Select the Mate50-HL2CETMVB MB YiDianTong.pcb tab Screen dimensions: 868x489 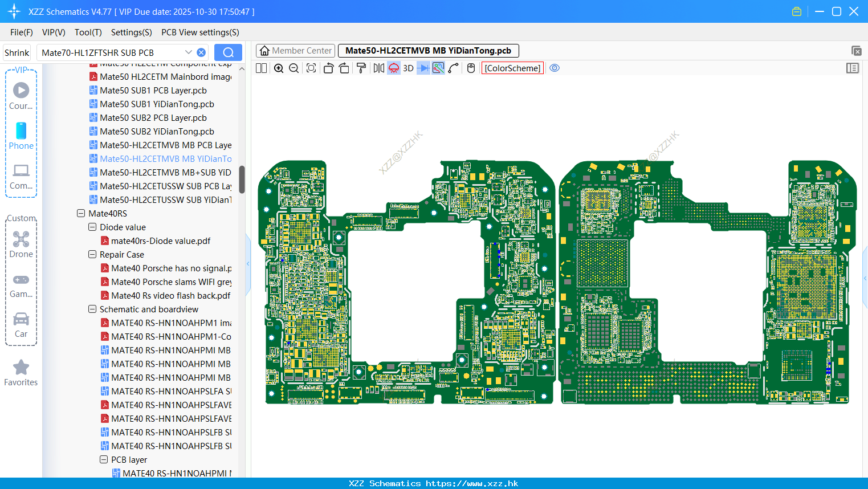(x=428, y=51)
